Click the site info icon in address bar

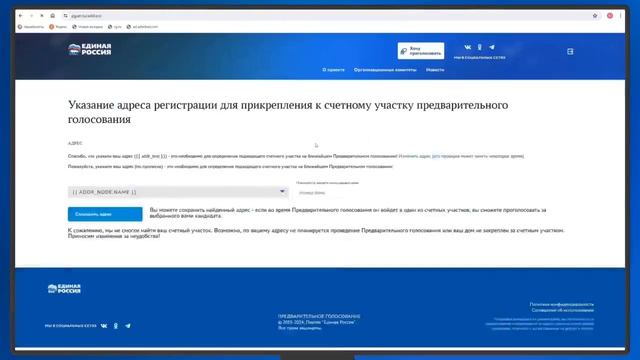tap(65, 16)
